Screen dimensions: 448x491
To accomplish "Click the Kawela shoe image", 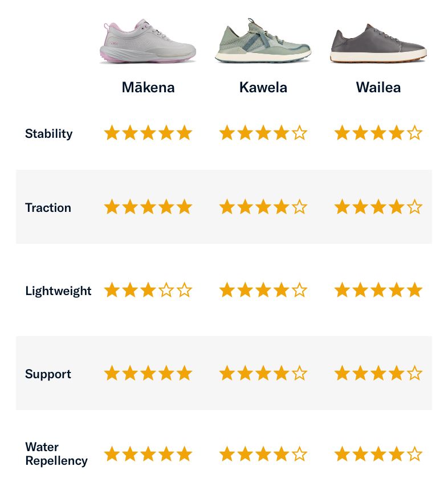I will 263,40.
